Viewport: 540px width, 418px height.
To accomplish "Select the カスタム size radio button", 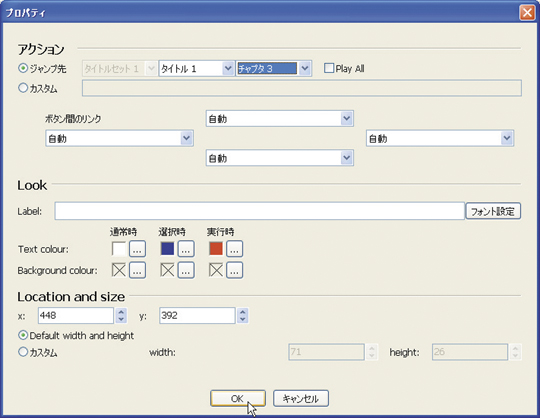I will 23,352.
